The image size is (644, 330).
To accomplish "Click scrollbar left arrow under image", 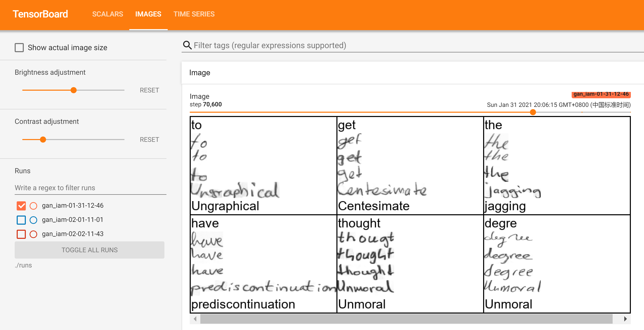I will [x=195, y=319].
